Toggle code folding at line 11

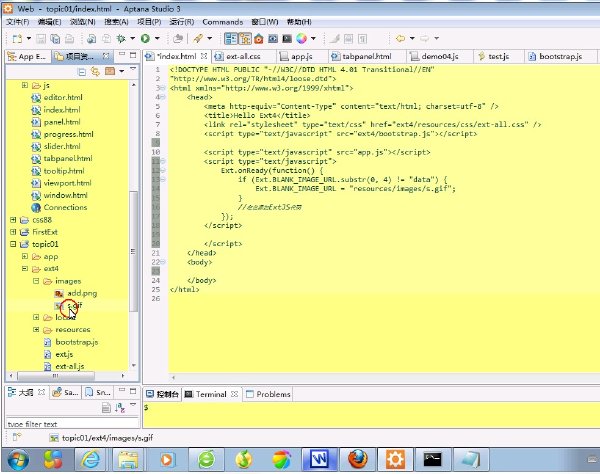163,161
